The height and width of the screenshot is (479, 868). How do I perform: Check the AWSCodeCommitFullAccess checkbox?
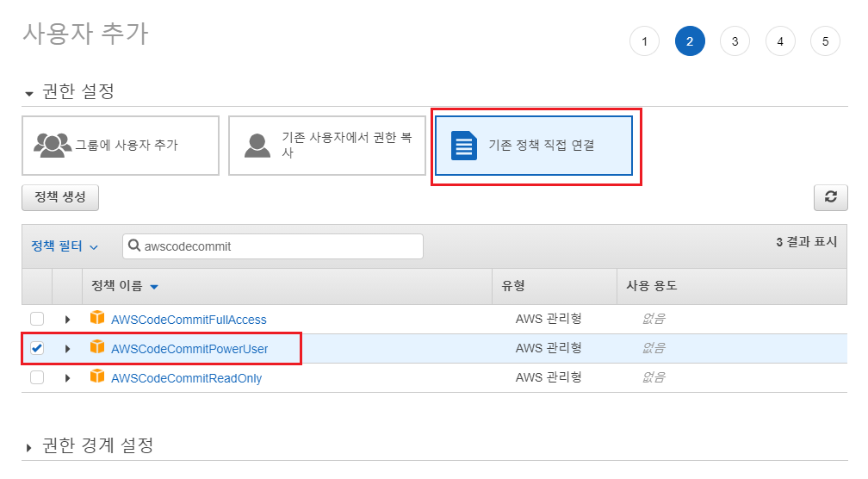(37, 319)
